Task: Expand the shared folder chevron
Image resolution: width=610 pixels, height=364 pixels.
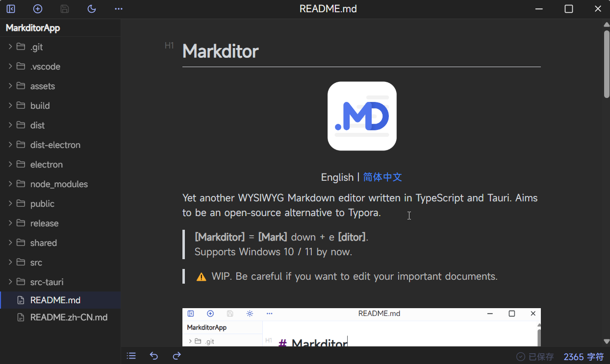Action: (x=10, y=243)
